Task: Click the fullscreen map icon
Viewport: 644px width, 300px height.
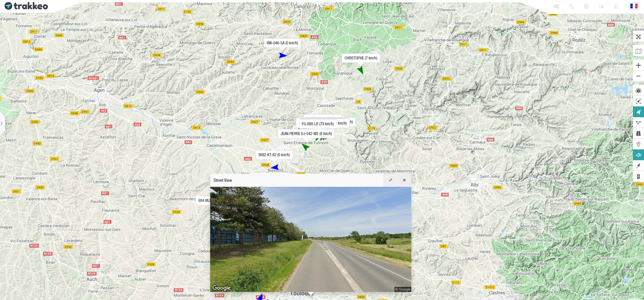Action: (x=638, y=37)
